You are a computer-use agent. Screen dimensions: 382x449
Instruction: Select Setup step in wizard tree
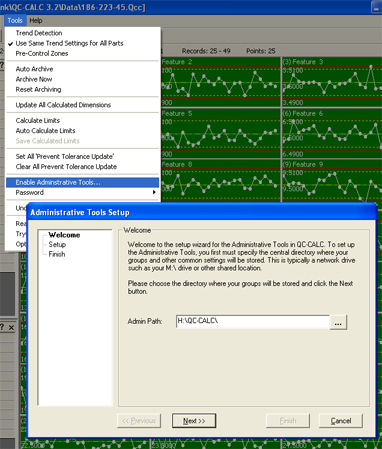[x=57, y=244]
